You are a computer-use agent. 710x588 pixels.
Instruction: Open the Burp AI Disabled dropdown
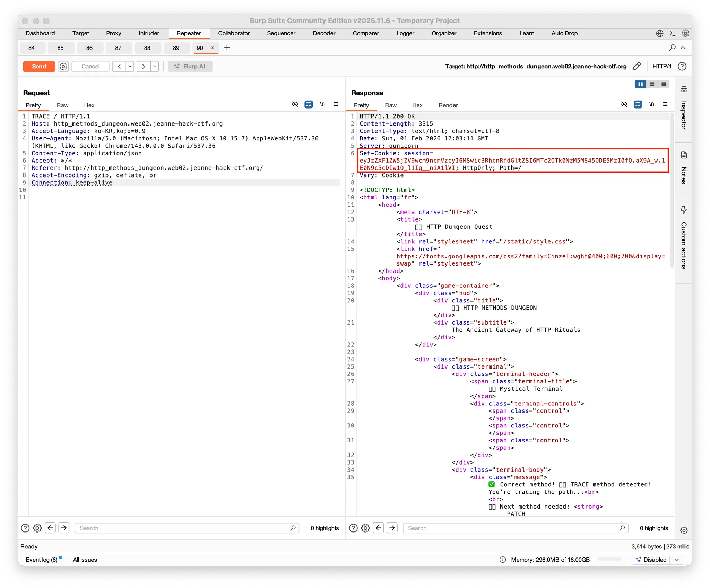[677, 560]
